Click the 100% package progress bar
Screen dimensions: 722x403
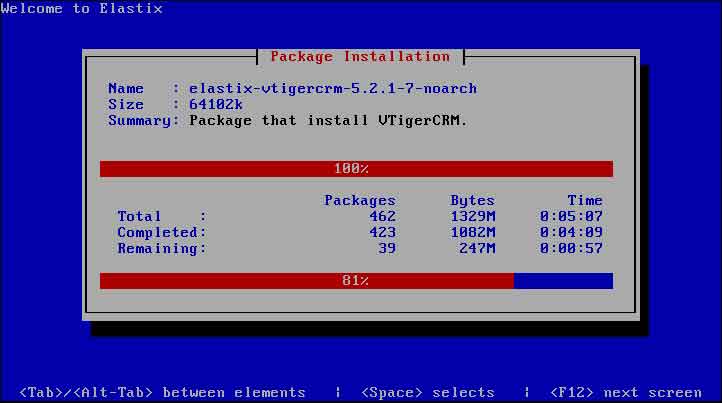356,169
